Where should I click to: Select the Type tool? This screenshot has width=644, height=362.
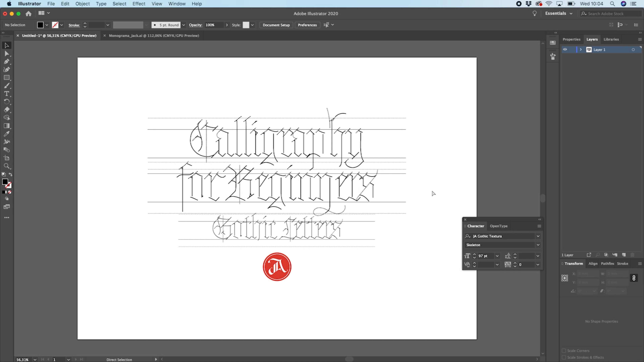pyautogui.click(x=7, y=94)
